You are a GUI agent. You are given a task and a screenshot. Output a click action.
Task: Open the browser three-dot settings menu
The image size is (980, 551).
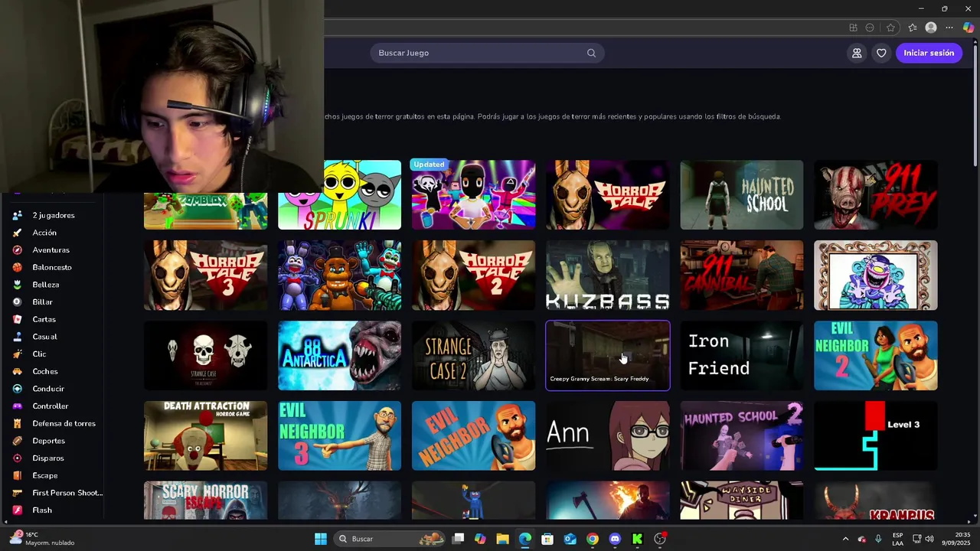tap(949, 28)
